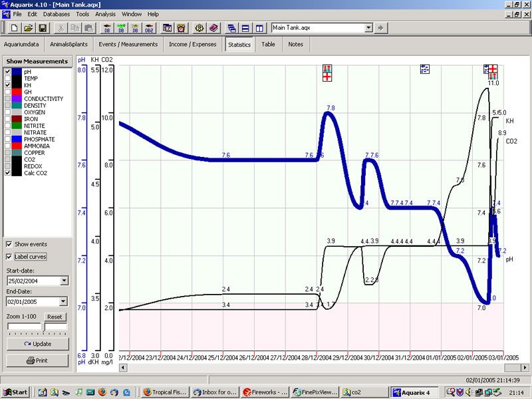Open the Edit menu
This screenshot has height=399, width=532.
(x=32, y=14)
